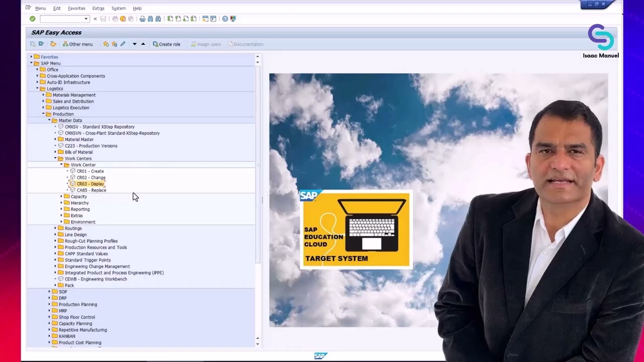Open the Extras menu
Viewport: 644px width, 362px height.
pos(98,9)
